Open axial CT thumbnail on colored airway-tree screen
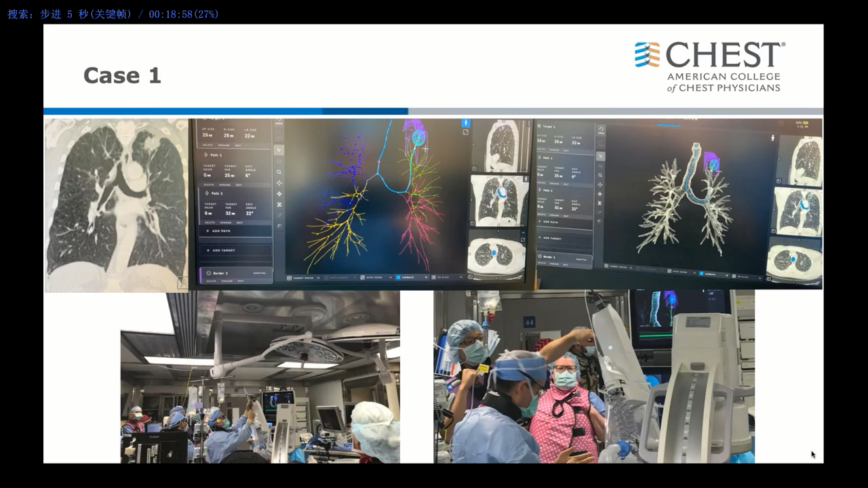 point(497,256)
